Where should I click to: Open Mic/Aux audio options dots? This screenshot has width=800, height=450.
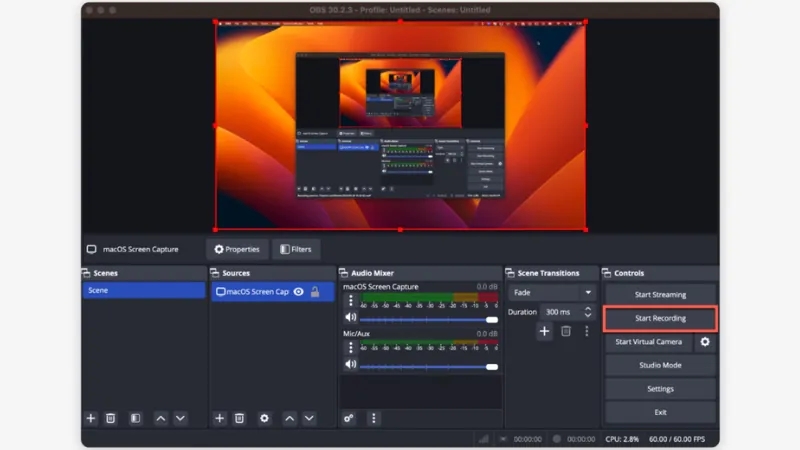(x=351, y=347)
